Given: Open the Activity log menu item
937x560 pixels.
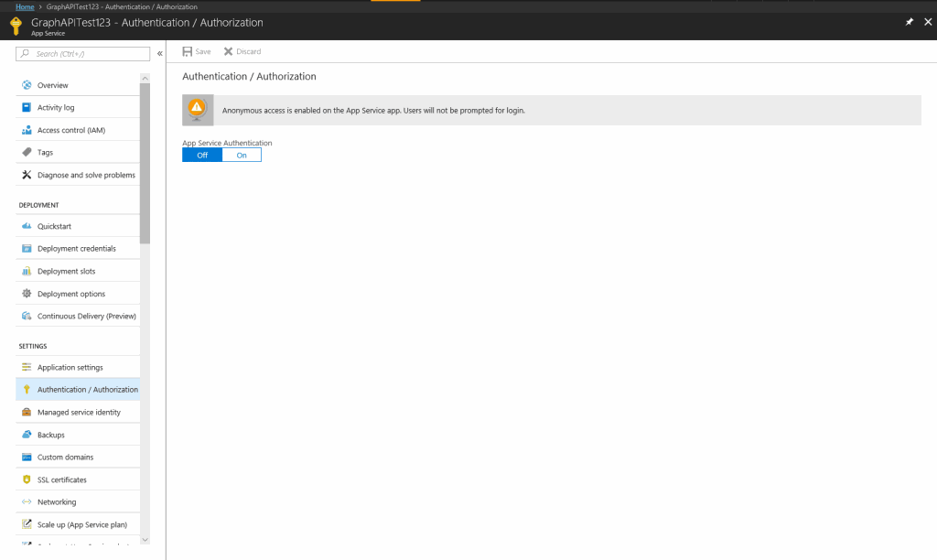Looking at the screenshot, I should (x=78, y=108).
